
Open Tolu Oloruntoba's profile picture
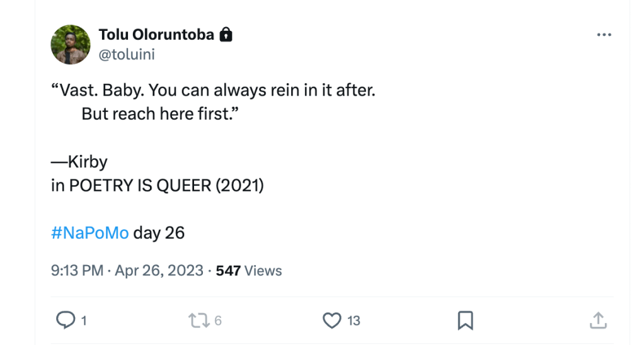(x=71, y=45)
